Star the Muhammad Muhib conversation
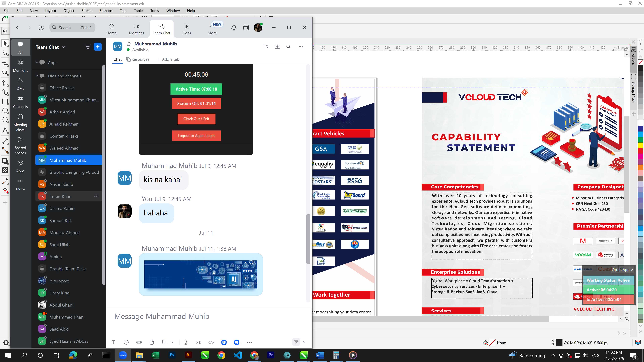 pos(129,44)
